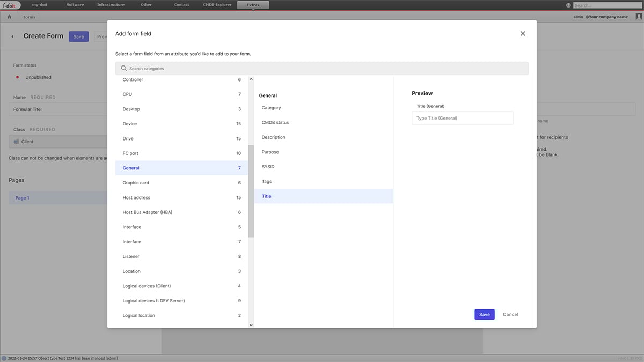
Task: Click the magnifier icon in Search categories
Action: click(123, 68)
